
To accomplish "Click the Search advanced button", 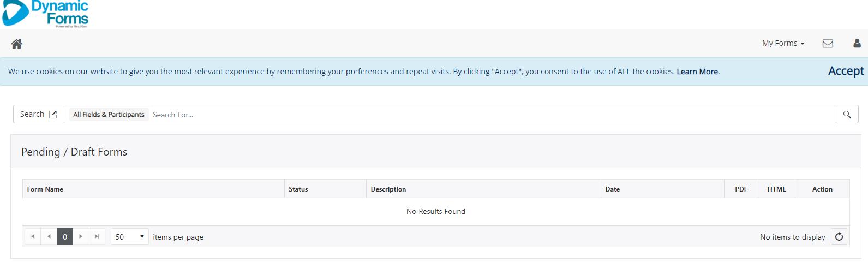I will [x=38, y=115].
